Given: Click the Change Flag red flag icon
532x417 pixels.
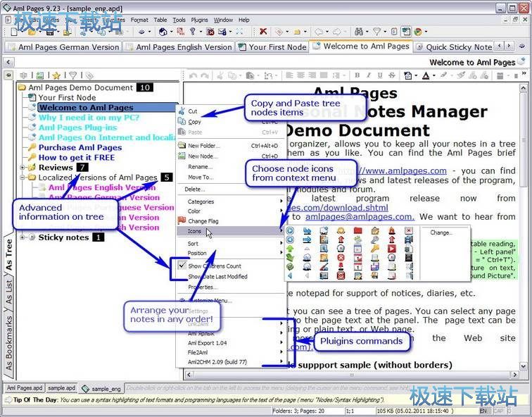Looking at the screenshot, I should click(182, 221).
